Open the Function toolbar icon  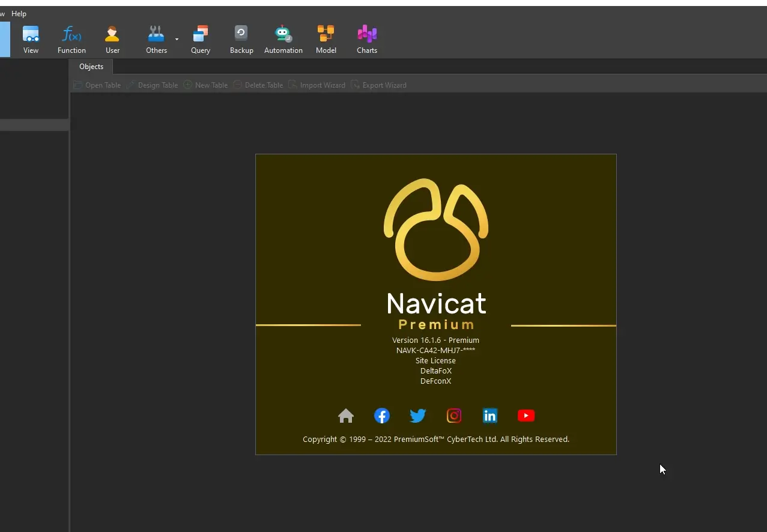point(71,40)
